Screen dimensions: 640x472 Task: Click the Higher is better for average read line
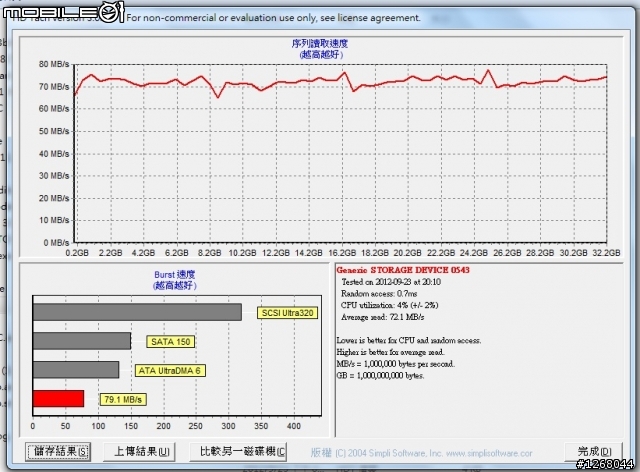click(x=390, y=352)
